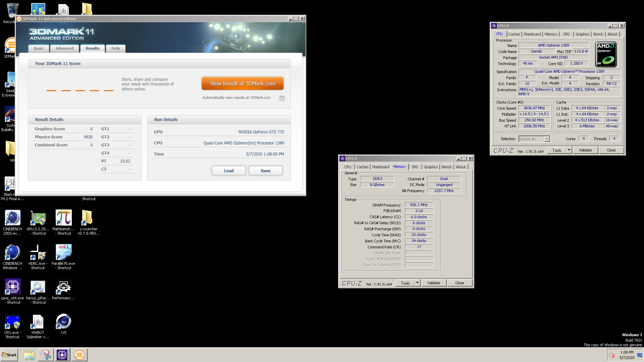The height and width of the screenshot is (362, 644).
Task: Click Validate in CPU-Z Memory window
Action: point(434,283)
